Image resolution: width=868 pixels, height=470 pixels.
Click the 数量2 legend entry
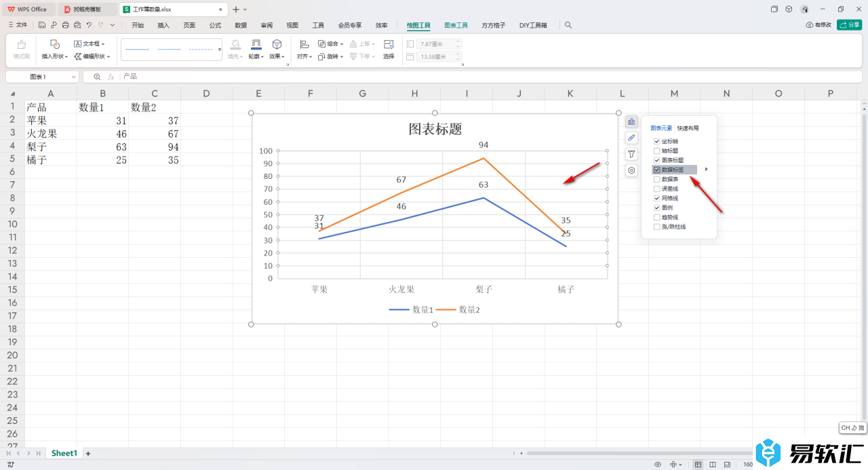(458, 309)
